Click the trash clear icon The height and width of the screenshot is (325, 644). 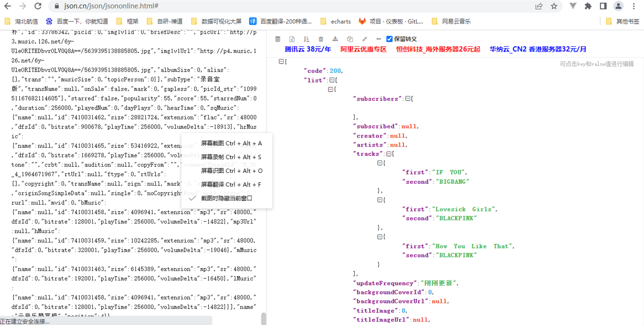click(321, 39)
